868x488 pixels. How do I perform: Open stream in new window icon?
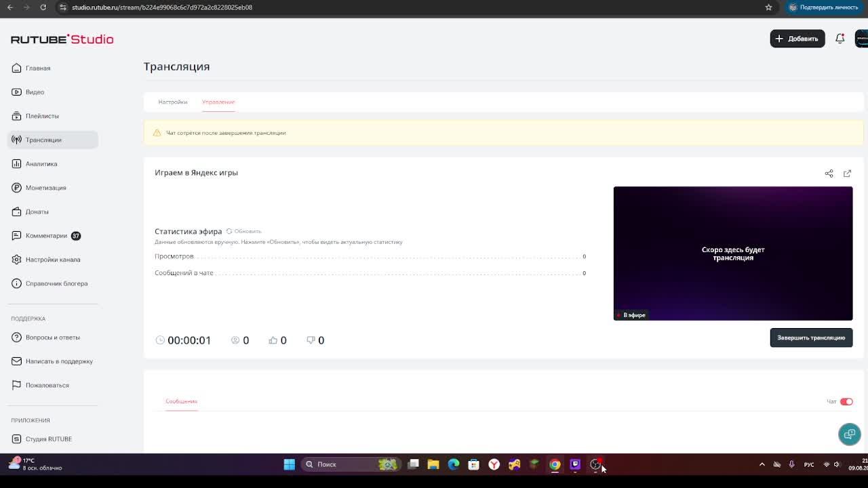tap(847, 174)
